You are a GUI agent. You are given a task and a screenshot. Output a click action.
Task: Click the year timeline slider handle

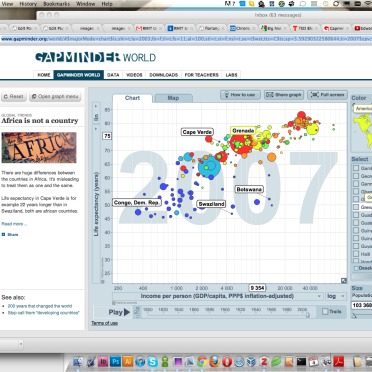(307, 314)
